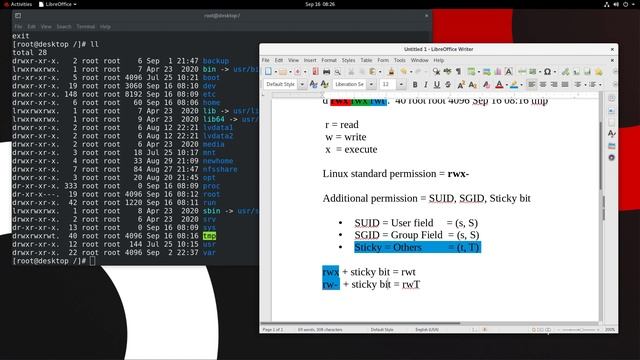Click the Font Size input field
The image size is (640, 360).
coord(388,84)
